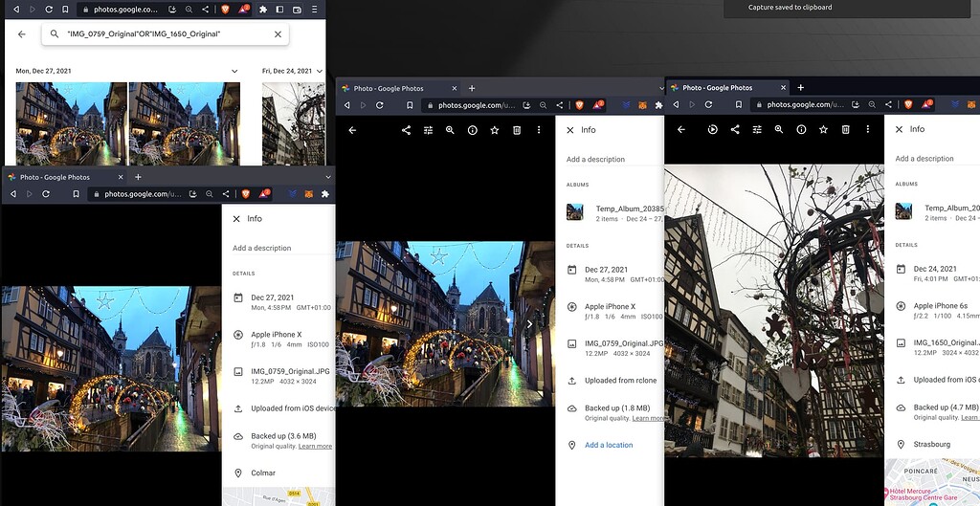
Task: Open Learn more link under Backed up (3.6 MB)
Action: [x=315, y=447]
